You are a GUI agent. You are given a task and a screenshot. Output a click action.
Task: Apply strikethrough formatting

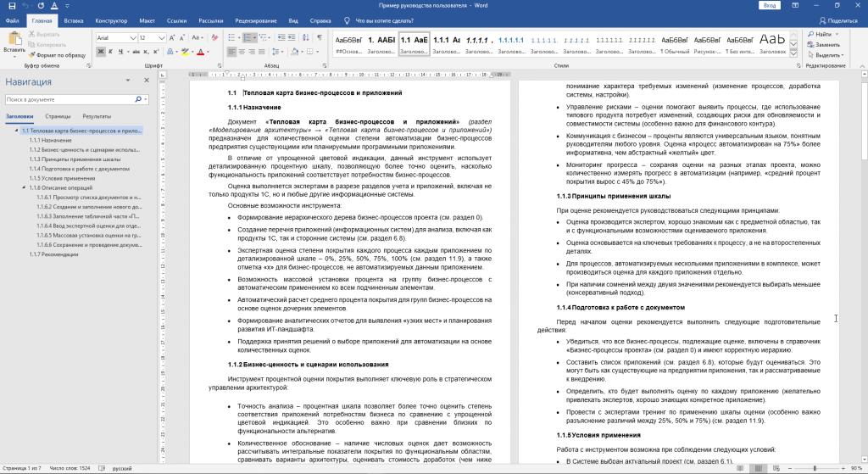click(136, 52)
